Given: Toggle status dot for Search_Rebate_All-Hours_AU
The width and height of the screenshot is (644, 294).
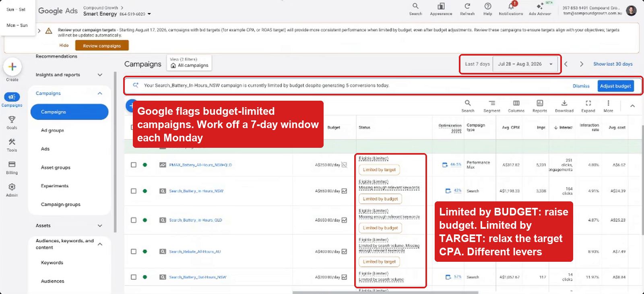Looking at the screenshot, I should (145, 251).
